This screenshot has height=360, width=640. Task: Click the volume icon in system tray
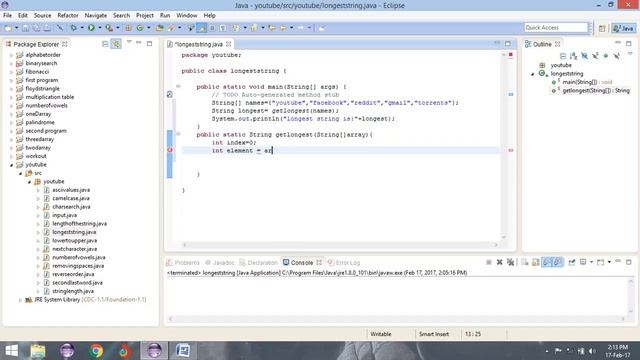(592, 351)
